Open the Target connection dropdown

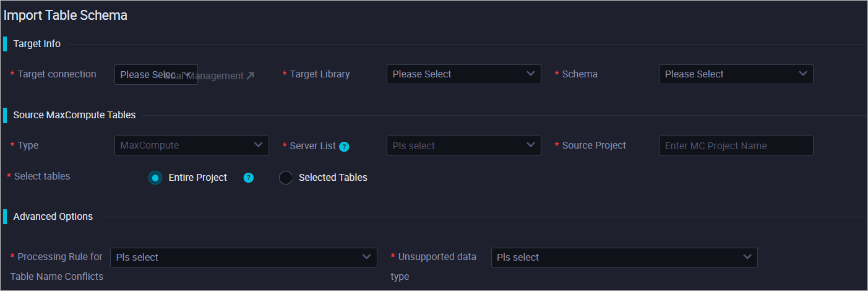click(141, 74)
